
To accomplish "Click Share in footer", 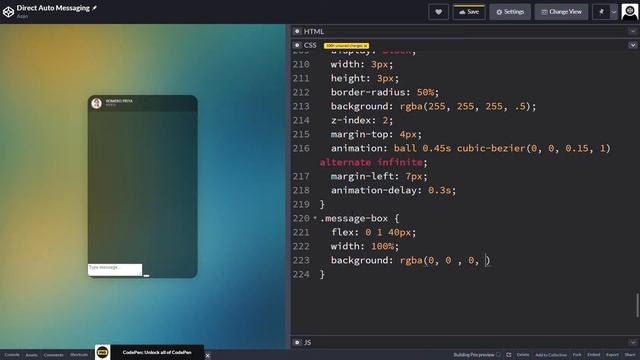I will coord(630,355).
